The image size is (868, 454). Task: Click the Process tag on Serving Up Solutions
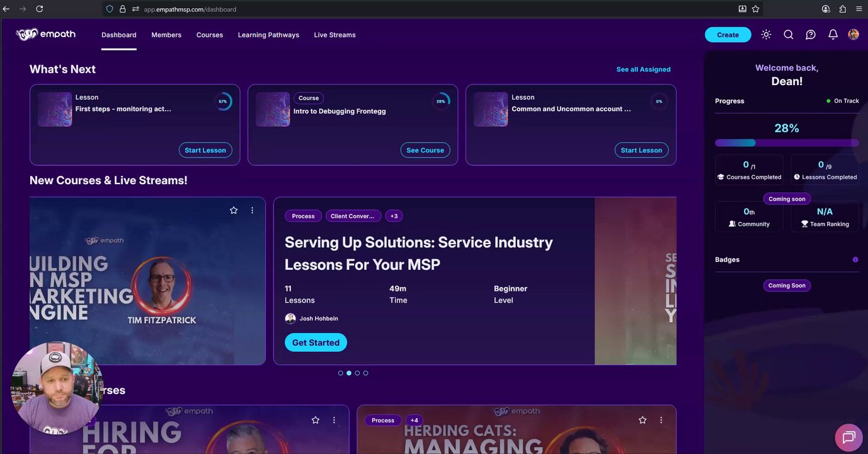[303, 216]
